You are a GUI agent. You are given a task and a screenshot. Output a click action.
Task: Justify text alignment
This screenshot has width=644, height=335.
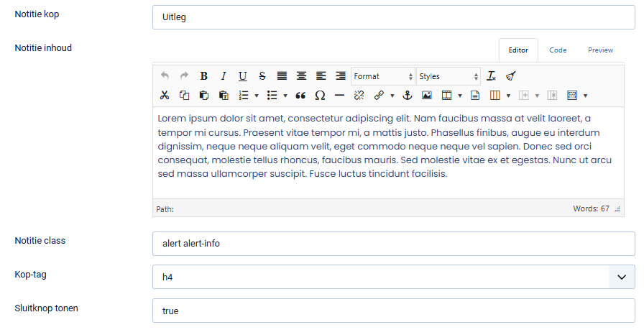click(282, 76)
